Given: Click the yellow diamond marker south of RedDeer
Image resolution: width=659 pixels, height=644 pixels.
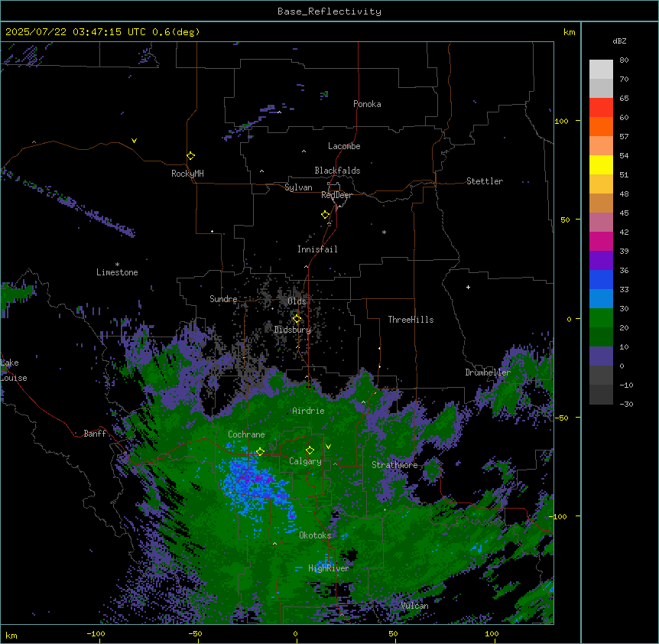Looking at the screenshot, I should (x=325, y=215).
